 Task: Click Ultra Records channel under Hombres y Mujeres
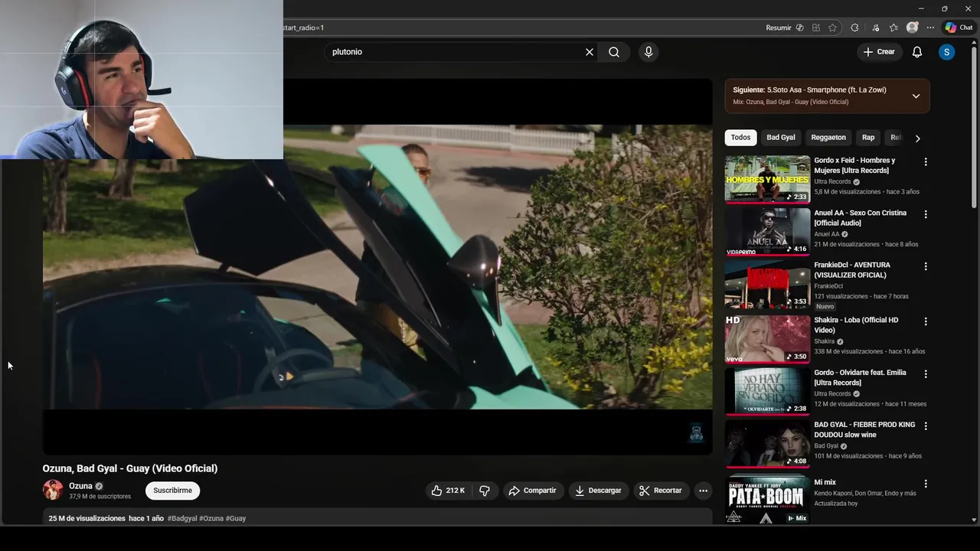click(x=832, y=182)
